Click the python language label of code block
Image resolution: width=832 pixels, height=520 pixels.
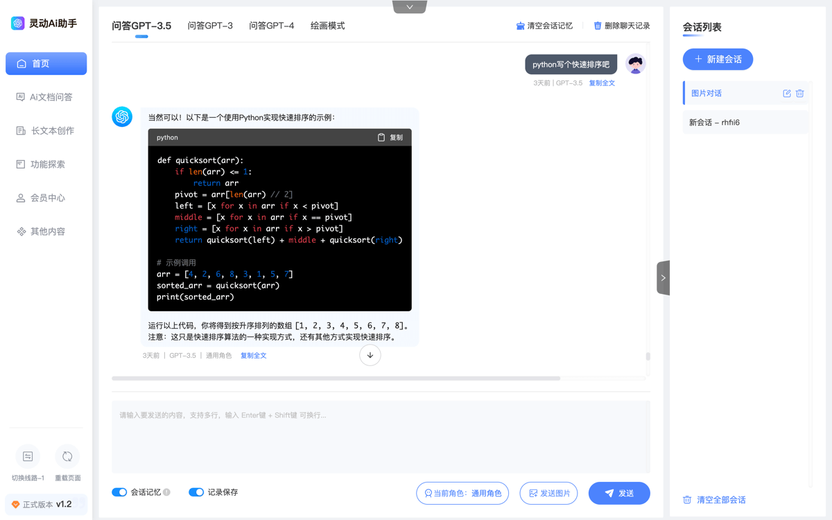pos(167,137)
